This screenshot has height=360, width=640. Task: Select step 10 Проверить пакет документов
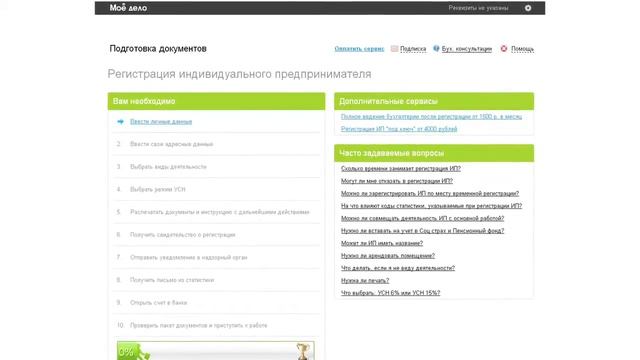tap(198, 325)
